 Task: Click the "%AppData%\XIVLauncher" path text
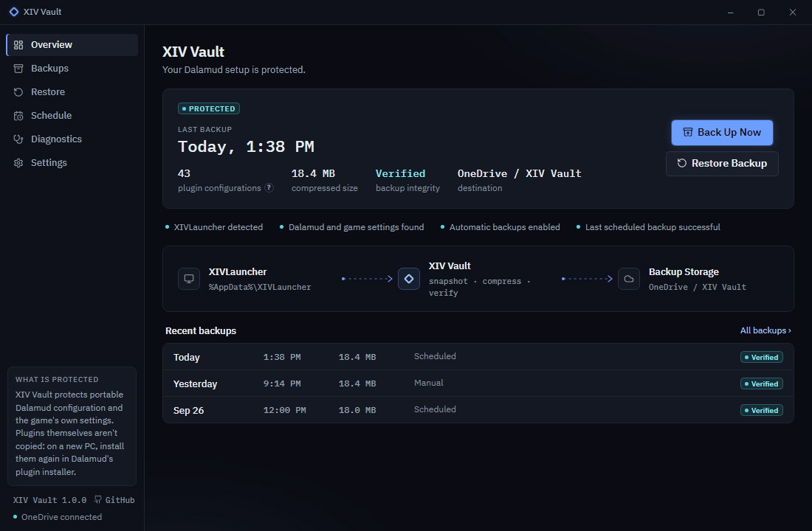click(x=260, y=287)
